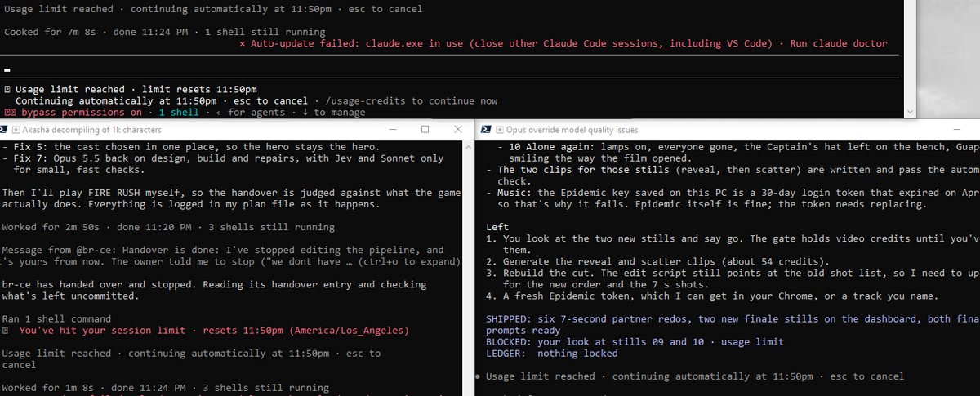980x396 pixels.
Task: Click 'LEDGER: nothing locked' line
Action: click(552, 354)
